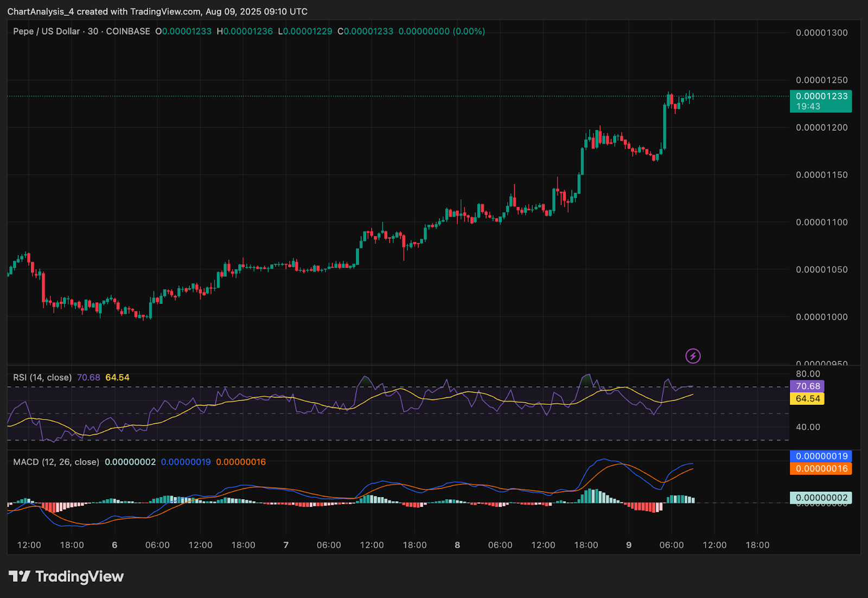Click the purple RSI 70.68 axis tag
The width and height of the screenshot is (868, 598).
(x=807, y=386)
